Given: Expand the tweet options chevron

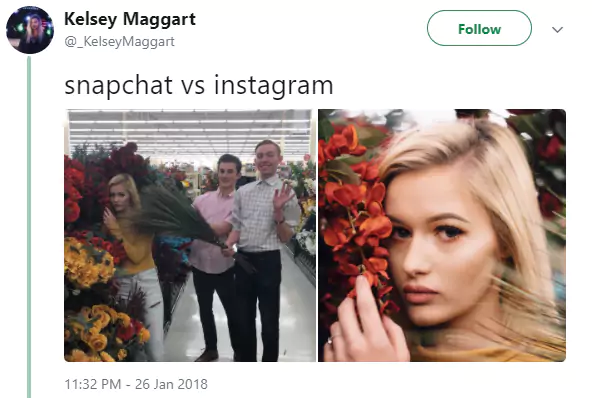Looking at the screenshot, I should tap(557, 29).
